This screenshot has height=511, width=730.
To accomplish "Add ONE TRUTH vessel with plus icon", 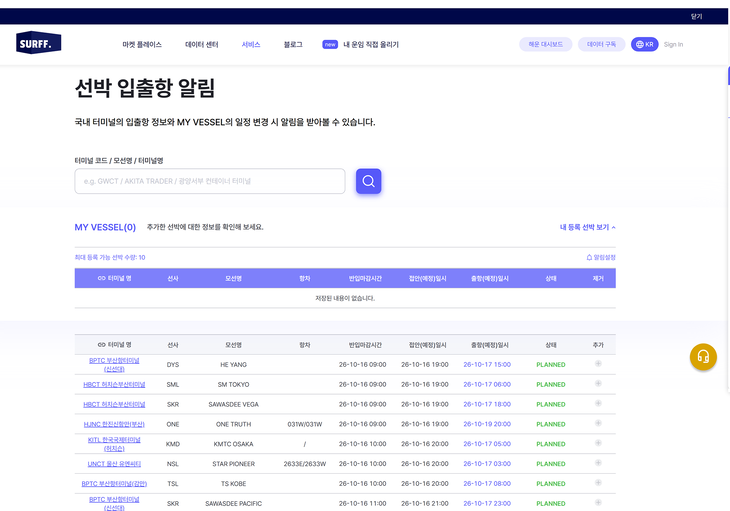I will 598,423.
